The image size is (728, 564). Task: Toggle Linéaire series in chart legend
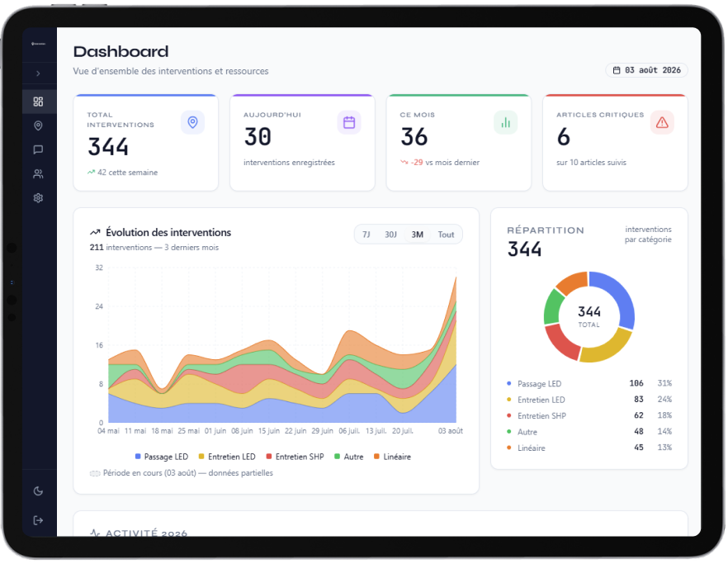point(392,457)
